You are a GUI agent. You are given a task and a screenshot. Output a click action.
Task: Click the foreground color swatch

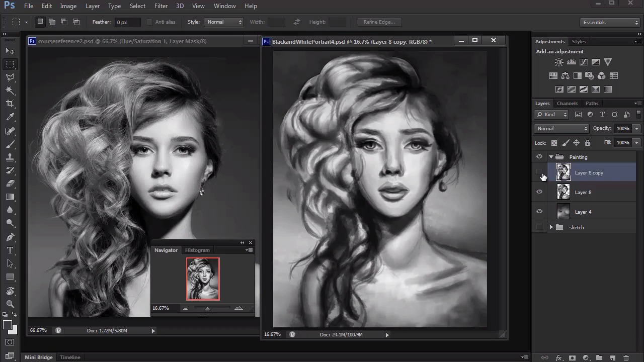coord(8,325)
